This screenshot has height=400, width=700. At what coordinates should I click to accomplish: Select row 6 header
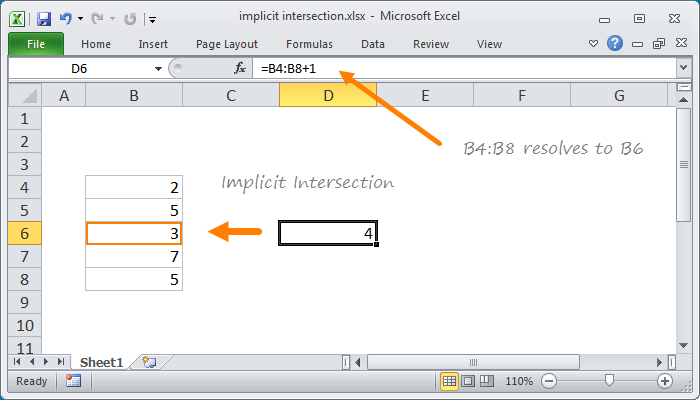pyautogui.click(x=25, y=233)
